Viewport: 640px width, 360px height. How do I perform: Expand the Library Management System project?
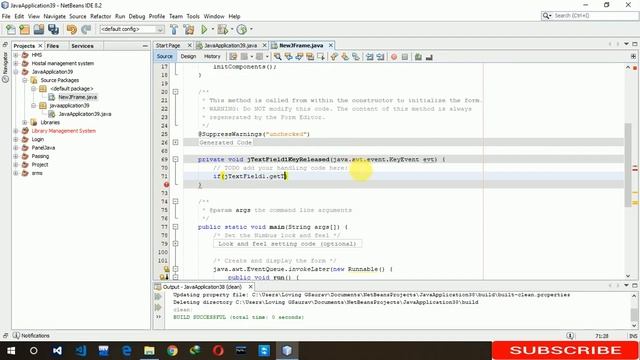tap(16, 131)
